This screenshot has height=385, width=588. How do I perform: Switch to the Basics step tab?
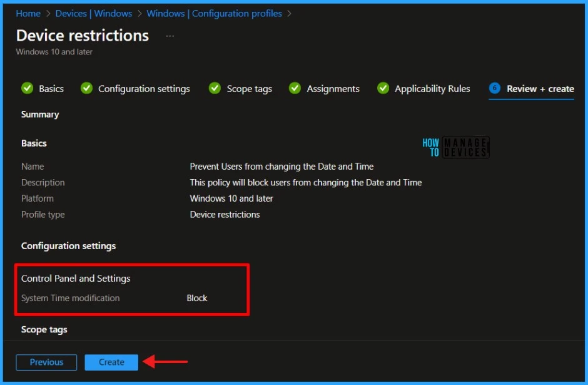(51, 88)
